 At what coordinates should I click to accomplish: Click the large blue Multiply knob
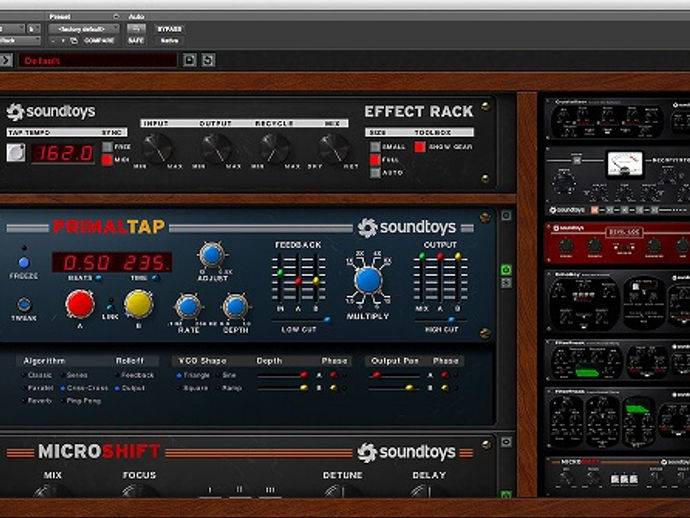(368, 280)
